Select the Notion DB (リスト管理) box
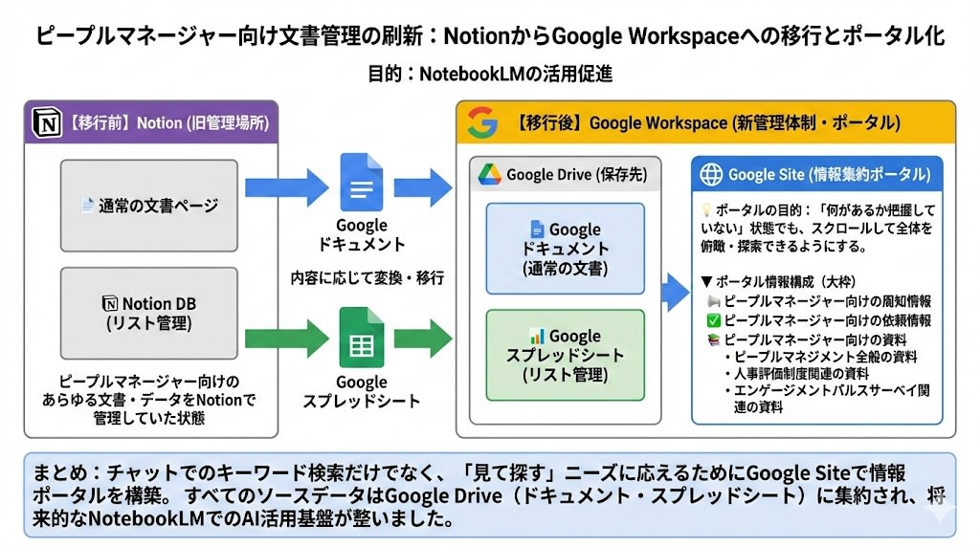 pyautogui.click(x=149, y=314)
